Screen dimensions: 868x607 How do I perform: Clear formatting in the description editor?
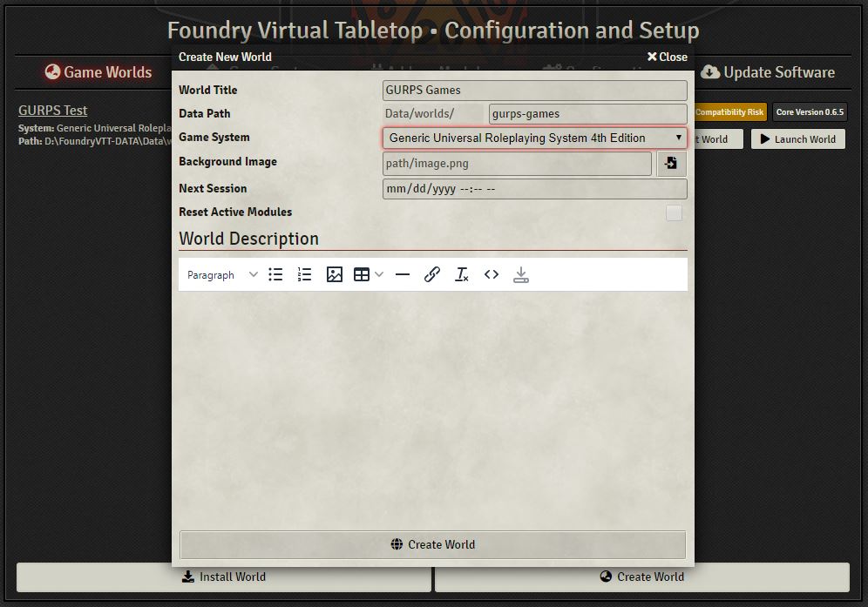click(x=462, y=274)
